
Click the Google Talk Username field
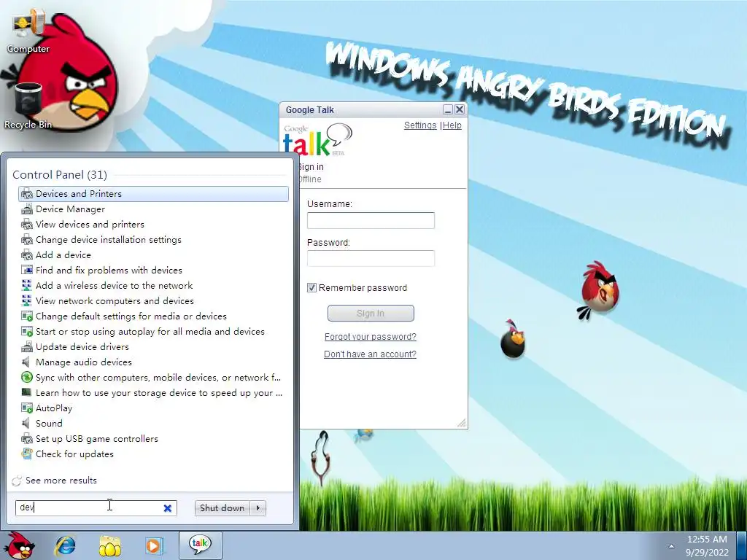[x=371, y=220]
